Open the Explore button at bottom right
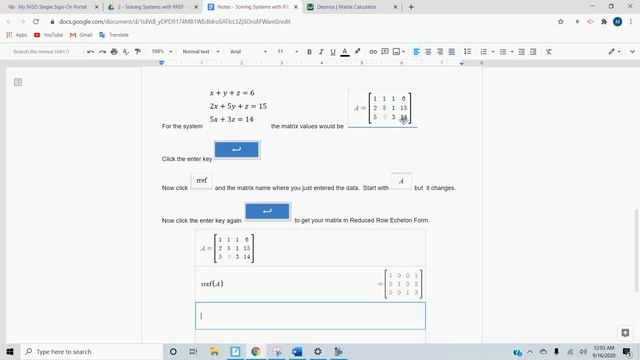Screen dimensions: 640x360 tap(625, 333)
